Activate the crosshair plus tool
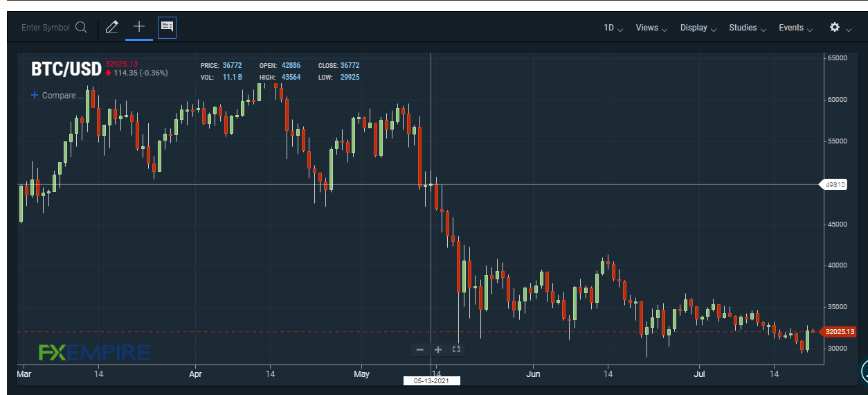 (139, 26)
